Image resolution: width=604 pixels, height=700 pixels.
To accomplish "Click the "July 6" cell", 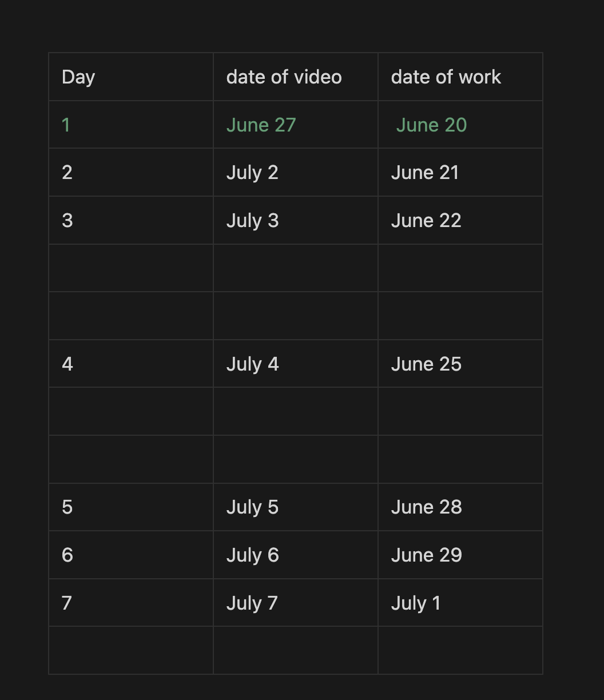I will coord(252,555).
